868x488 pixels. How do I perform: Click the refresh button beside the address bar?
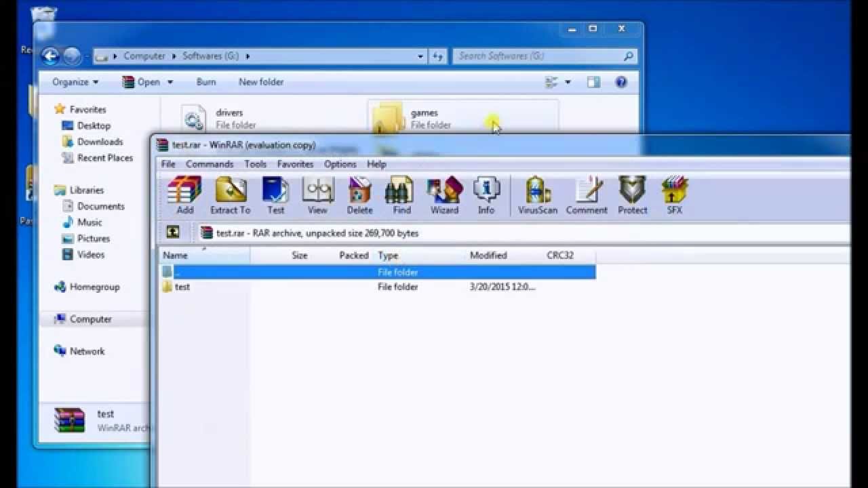pos(437,56)
